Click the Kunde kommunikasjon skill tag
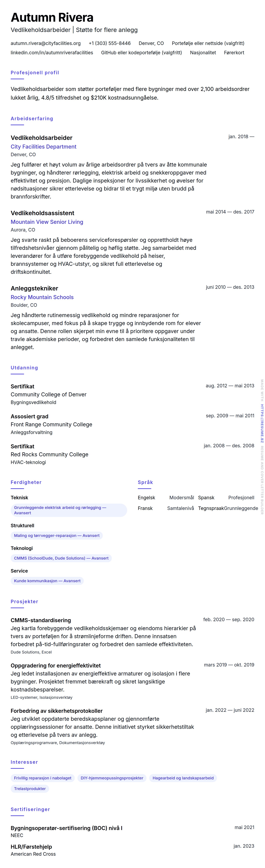 coord(47,581)
